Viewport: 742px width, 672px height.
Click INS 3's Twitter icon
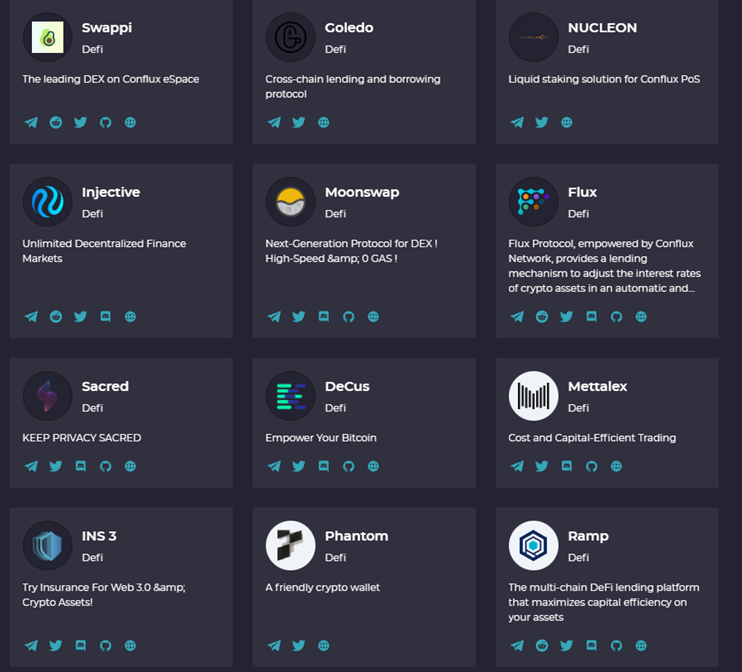[56, 645]
